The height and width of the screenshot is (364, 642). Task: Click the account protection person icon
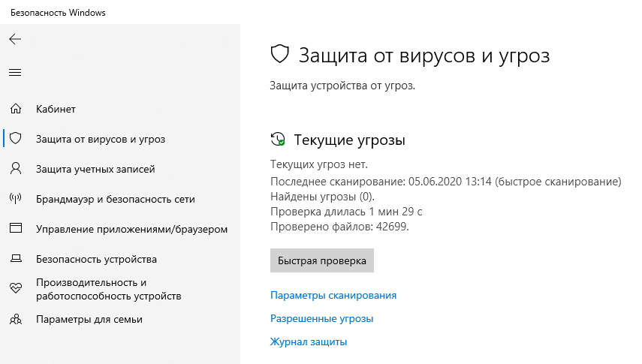(x=15, y=169)
